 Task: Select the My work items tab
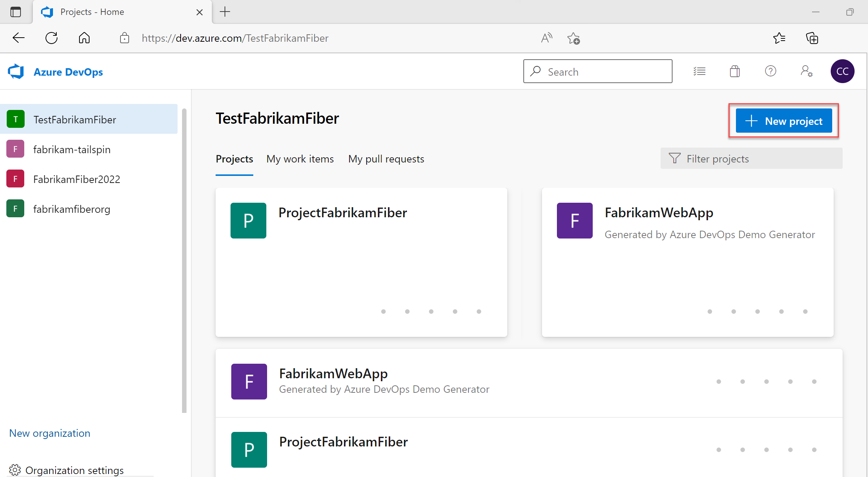(x=300, y=159)
